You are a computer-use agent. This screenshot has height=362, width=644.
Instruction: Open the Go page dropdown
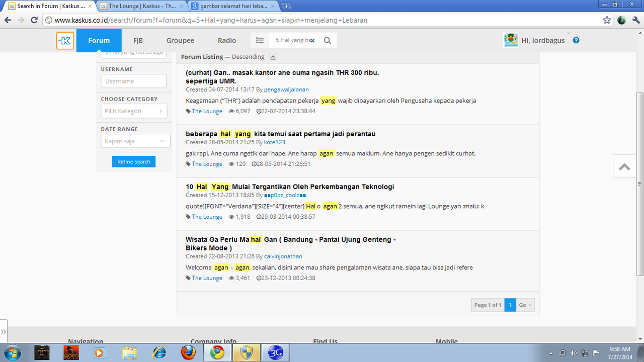pyautogui.click(x=525, y=305)
